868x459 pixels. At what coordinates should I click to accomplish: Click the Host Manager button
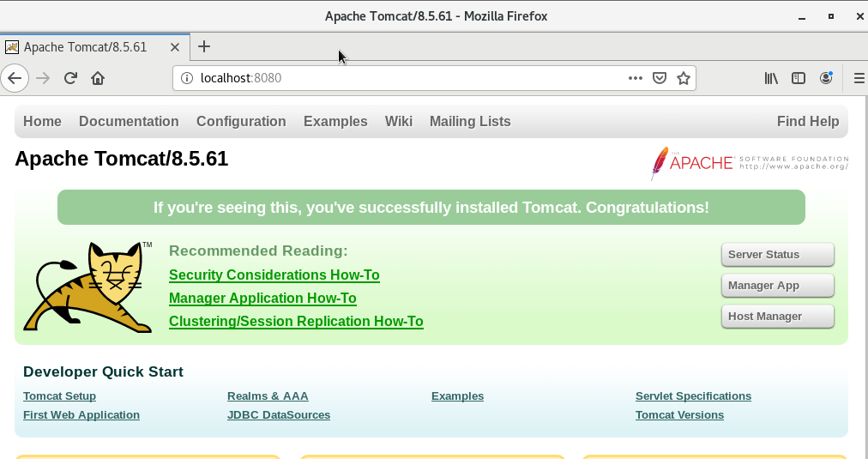click(777, 317)
